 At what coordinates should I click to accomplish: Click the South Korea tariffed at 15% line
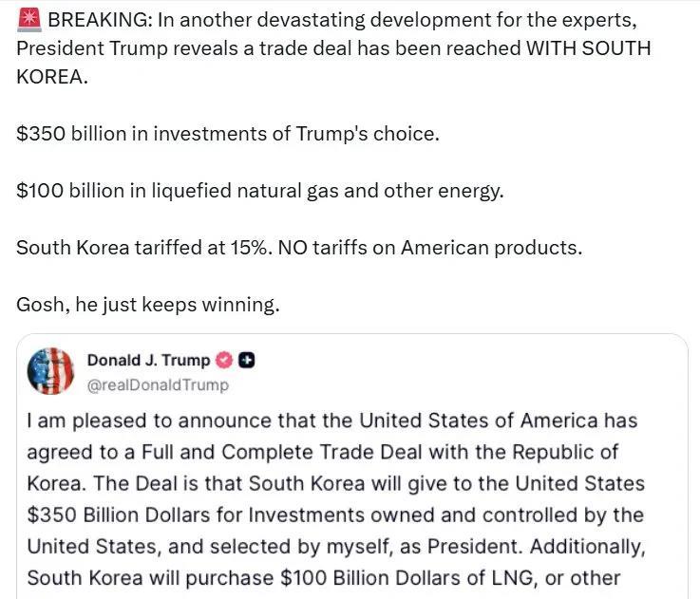pos(298,248)
